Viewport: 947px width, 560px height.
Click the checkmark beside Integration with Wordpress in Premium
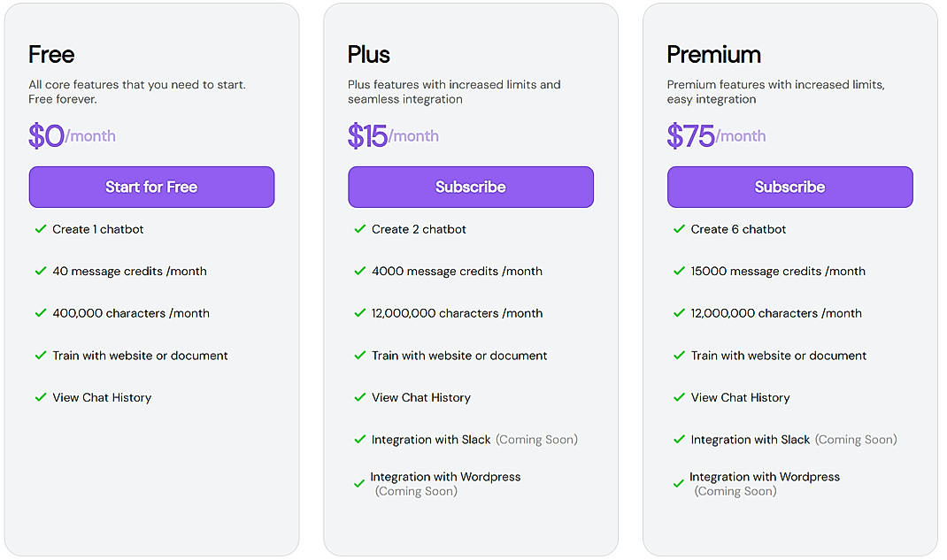679,483
